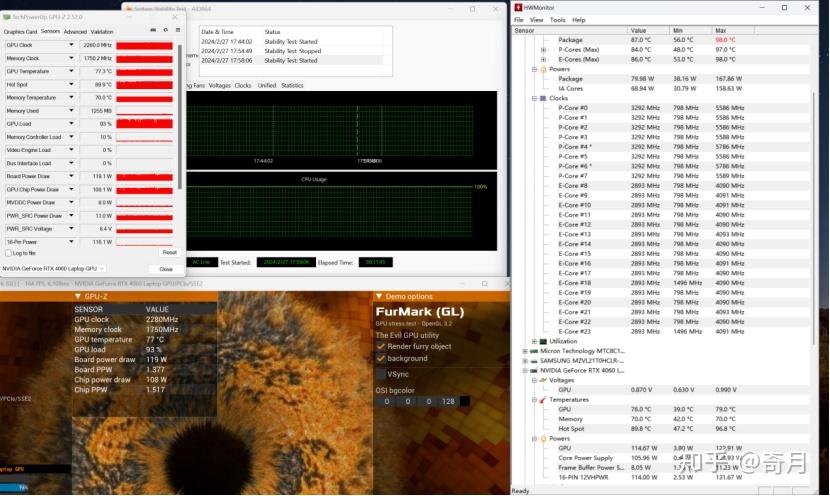This screenshot has height=496, width=830.
Task: Open the GPU Clock sensor dropdown
Action: (x=71, y=45)
